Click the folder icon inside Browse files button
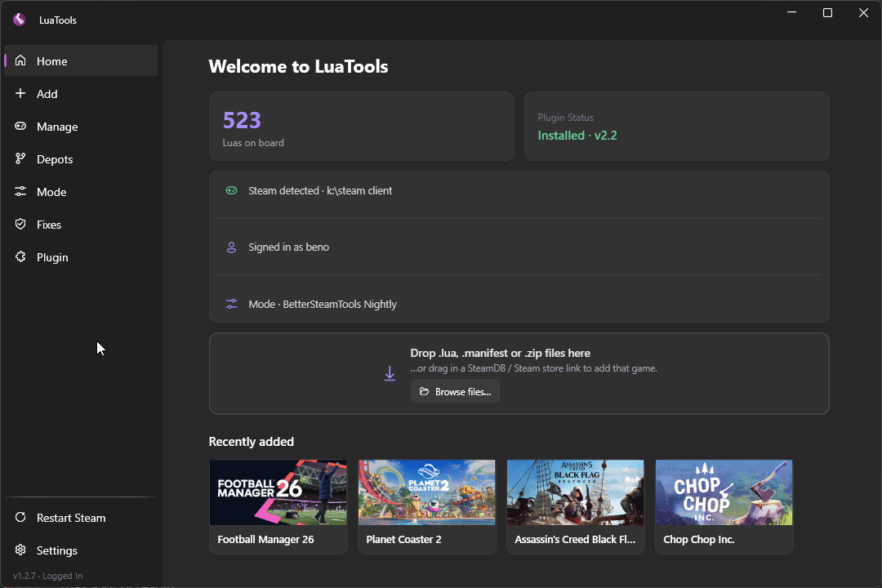The width and height of the screenshot is (882, 588). tap(424, 392)
